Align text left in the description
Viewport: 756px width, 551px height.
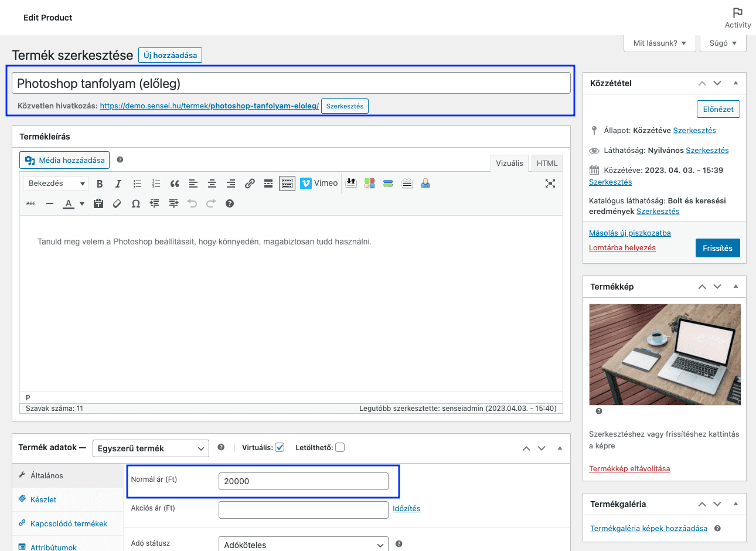click(x=193, y=183)
